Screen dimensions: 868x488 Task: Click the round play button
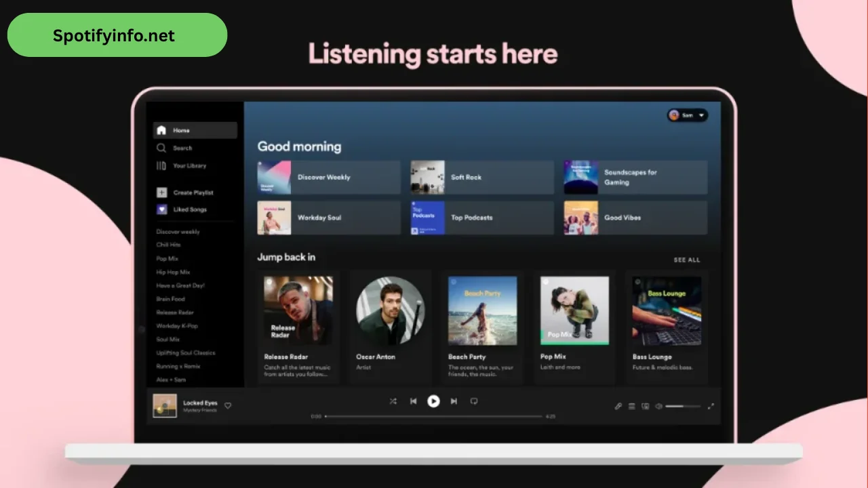[x=433, y=401]
